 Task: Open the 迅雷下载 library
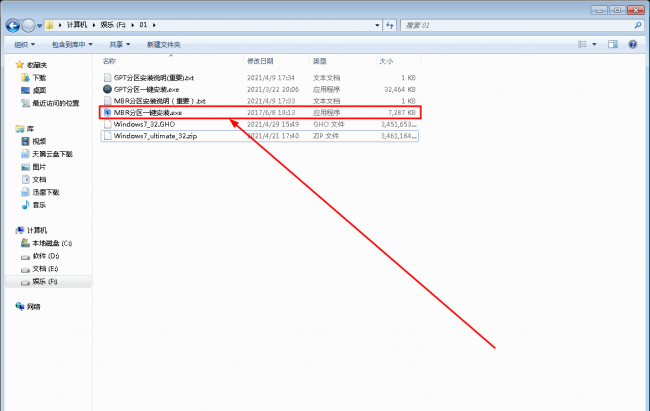point(46,192)
